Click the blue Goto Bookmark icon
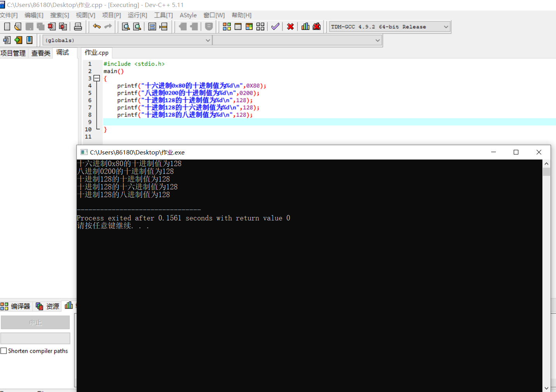This screenshot has width=556, height=392. tap(29, 40)
